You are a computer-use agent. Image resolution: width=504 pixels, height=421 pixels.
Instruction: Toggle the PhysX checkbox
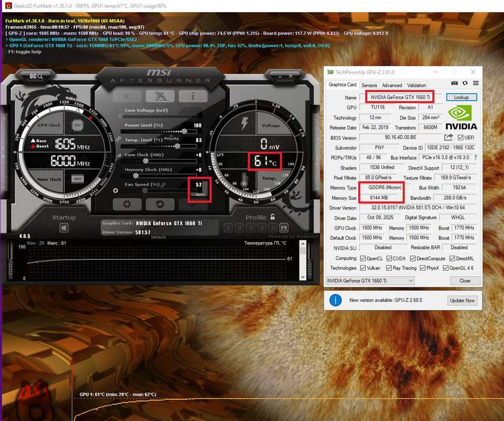tap(423, 268)
